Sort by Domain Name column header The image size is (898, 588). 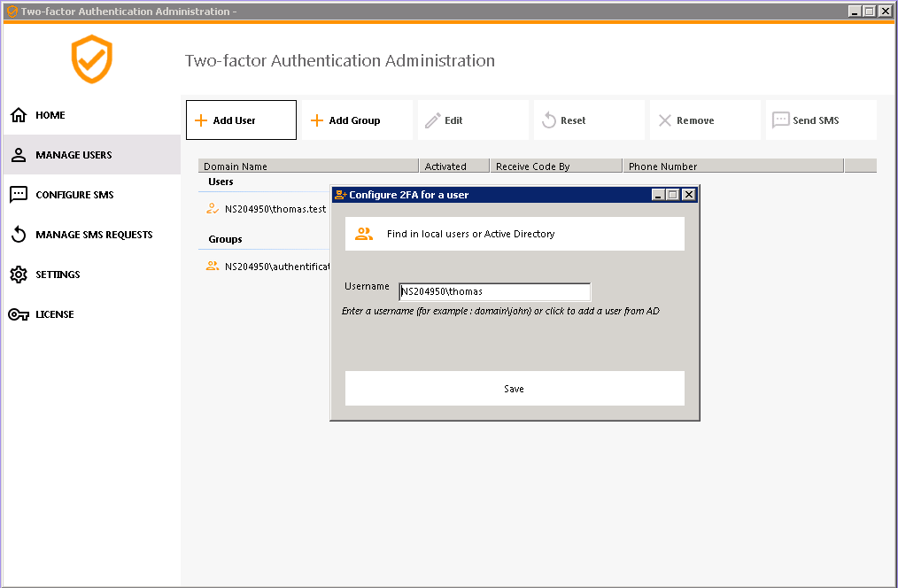[307, 166]
